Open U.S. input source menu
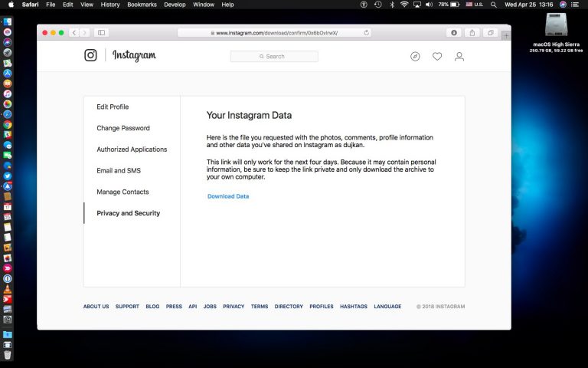 tap(475, 5)
